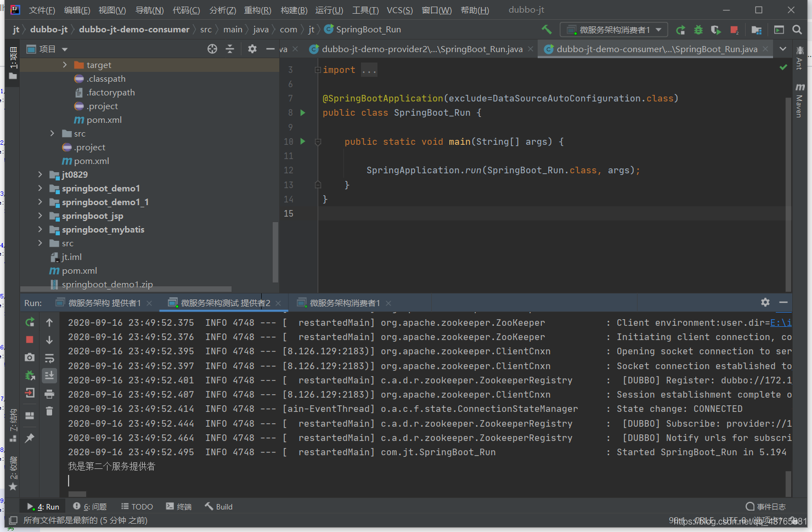Open the 重构(R) menu
Viewport: 812px width, 532px height.
click(257, 10)
